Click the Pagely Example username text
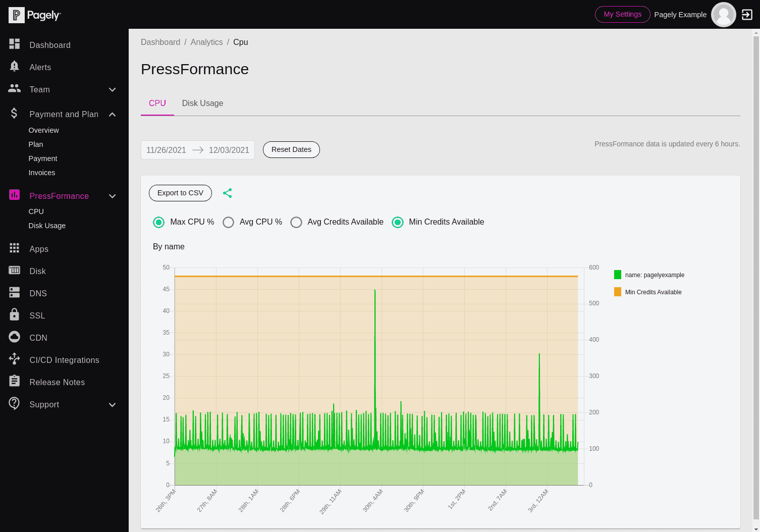The image size is (760, 532). (x=680, y=15)
